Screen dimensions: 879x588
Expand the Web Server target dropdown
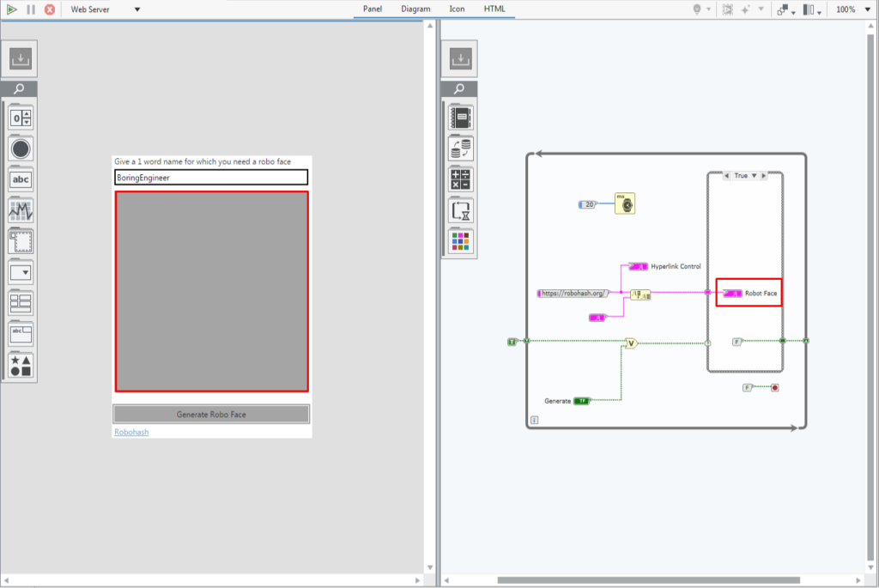click(137, 9)
